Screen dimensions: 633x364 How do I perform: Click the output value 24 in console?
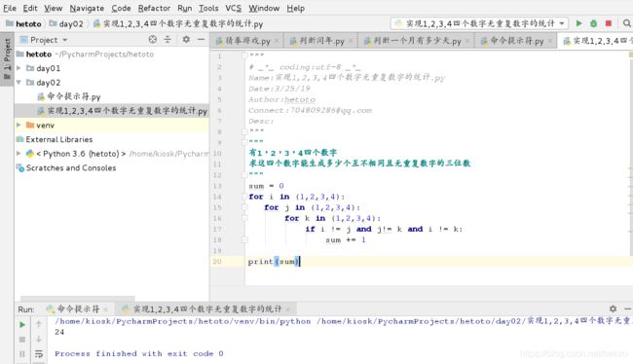pos(59,332)
